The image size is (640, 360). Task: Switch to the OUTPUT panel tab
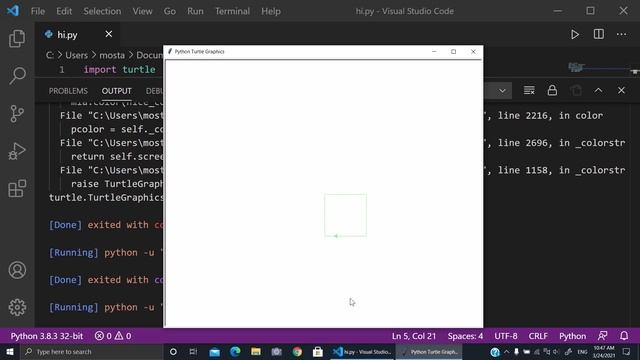click(x=116, y=91)
